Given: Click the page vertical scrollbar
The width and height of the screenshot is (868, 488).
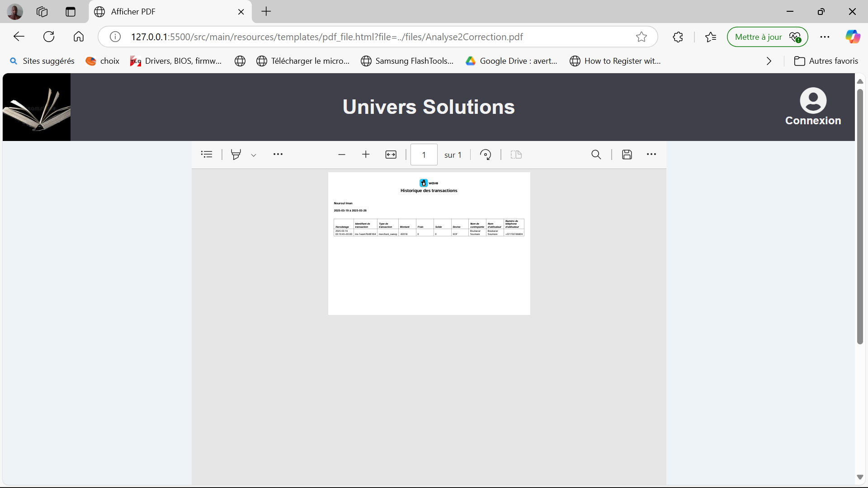Looking at the screenshot, I should click(x=860, y=217).
